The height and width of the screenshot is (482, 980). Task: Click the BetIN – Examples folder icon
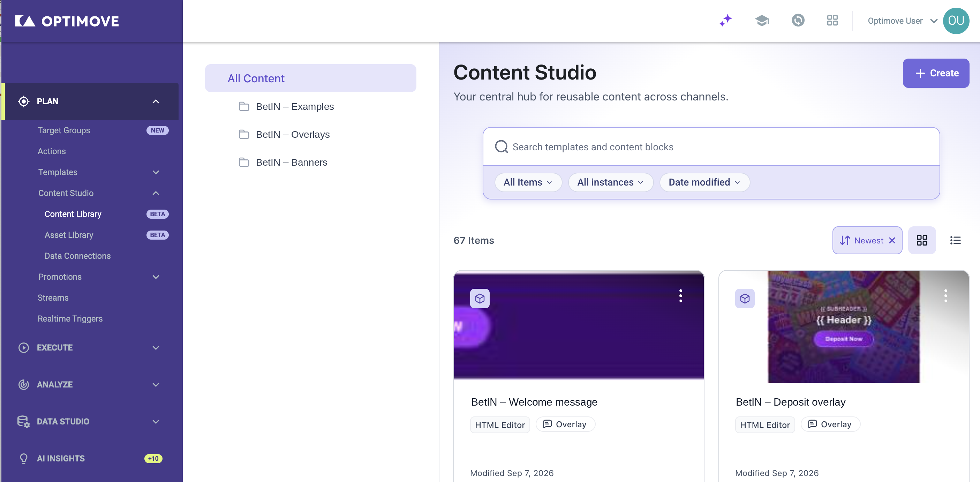click(244, 106)
